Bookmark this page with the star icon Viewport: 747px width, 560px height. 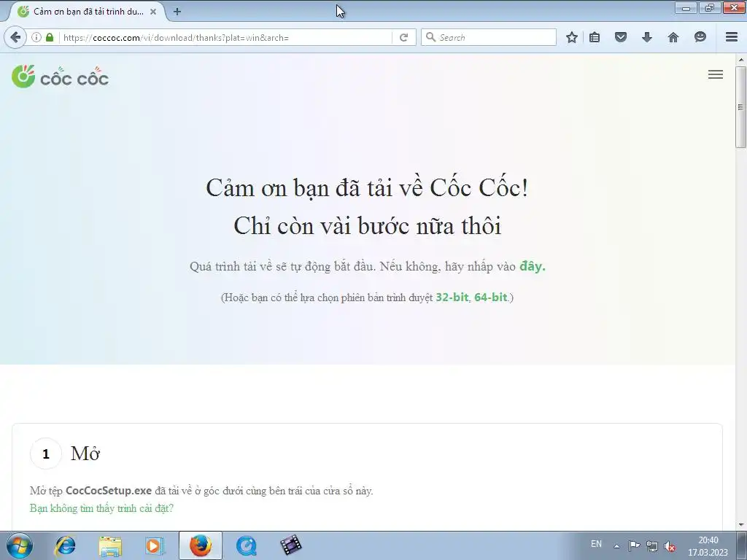(572, 37)
